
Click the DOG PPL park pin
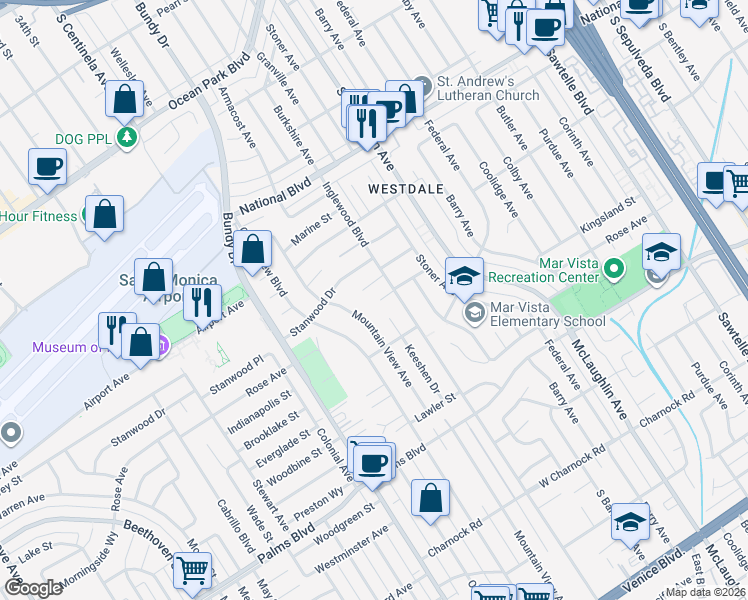(x=127, y=137)
